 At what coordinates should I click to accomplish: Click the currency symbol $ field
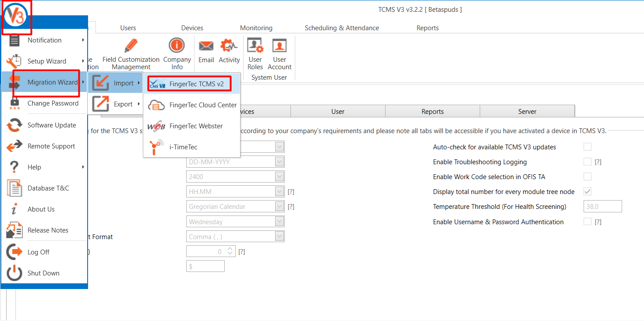205,266
